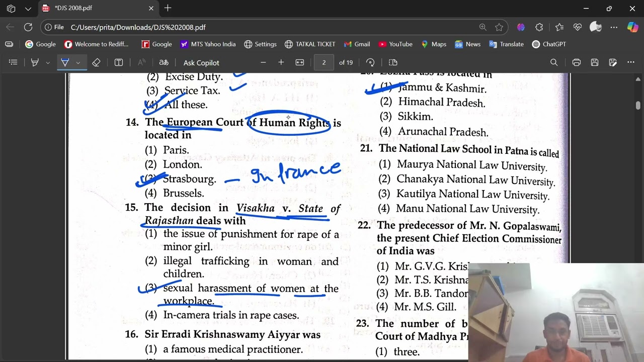The image size is (644, 362).
Task: Click the text 'Sir Erradi Krishnaswamy Aiyyar was'
Action: 232,335
